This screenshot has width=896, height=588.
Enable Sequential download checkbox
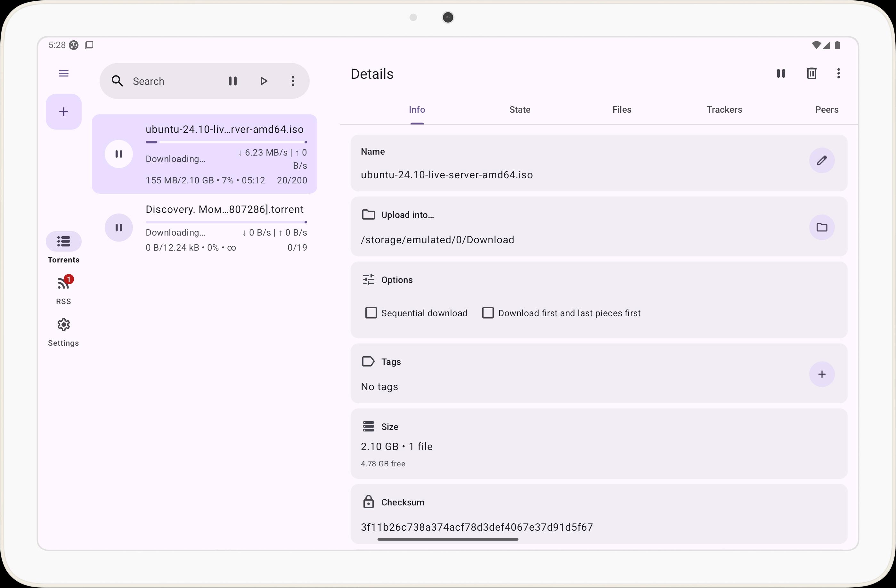click(371, 313)
